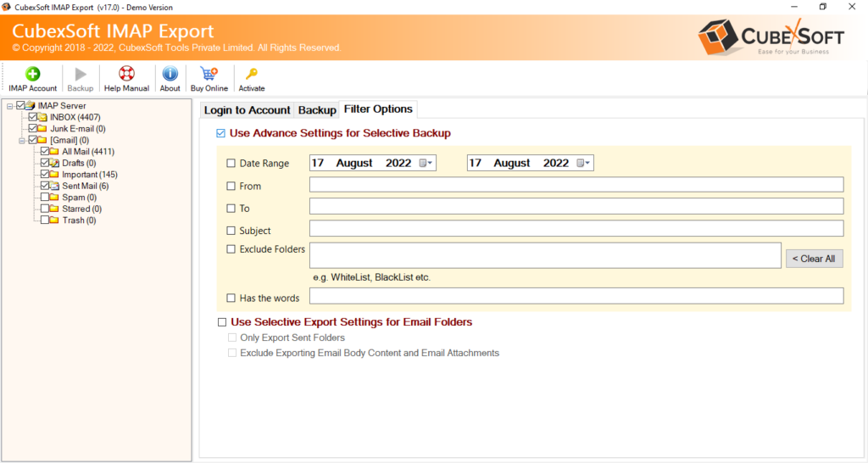
Task: Click the From text field
Action: 576,185
